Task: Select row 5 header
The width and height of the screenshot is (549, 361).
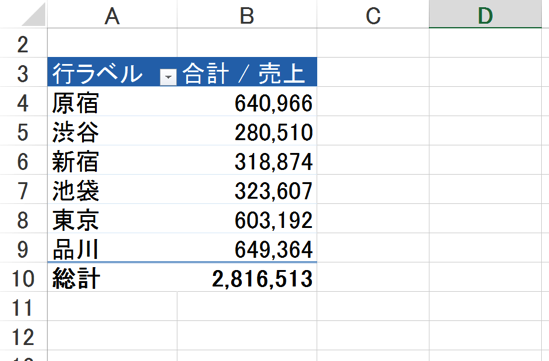Action: tap(23, 131)
